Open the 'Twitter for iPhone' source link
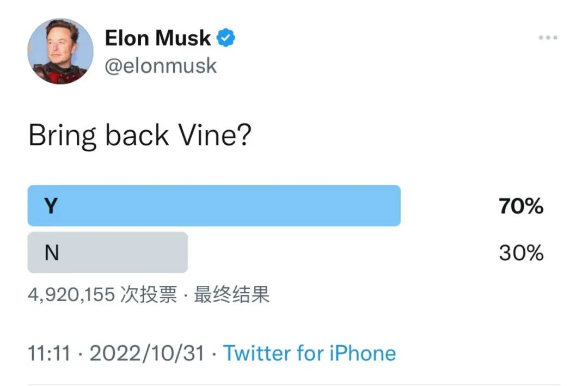 point(309,353)
